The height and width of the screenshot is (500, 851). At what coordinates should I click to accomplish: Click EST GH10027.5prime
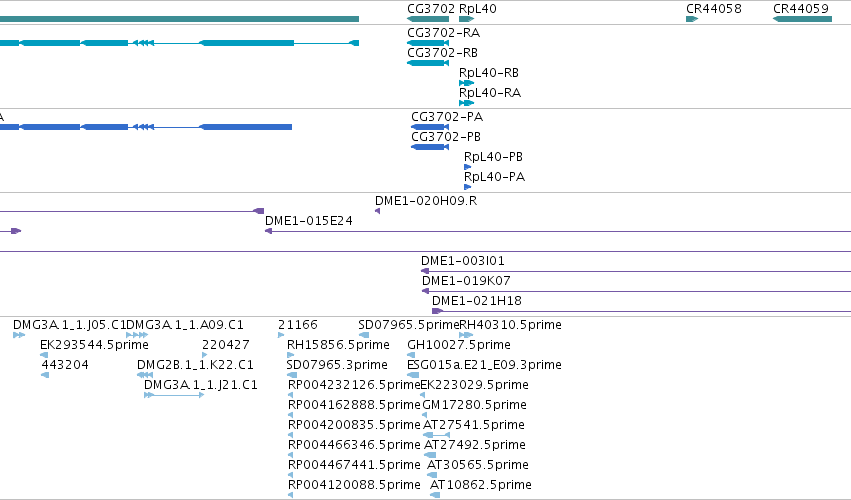tap(411, 355)
